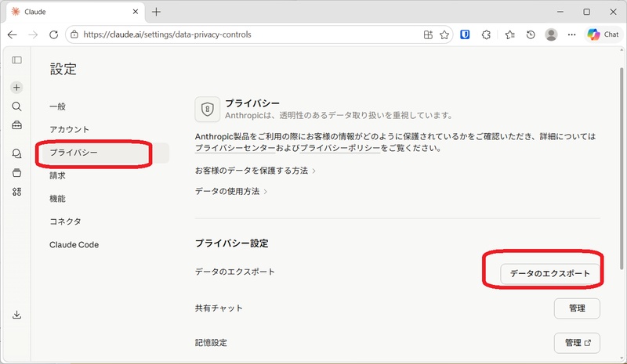This screenshot has width=627, height=364.
Task: Open a new browser tab
Action: (x=156, y=12)
